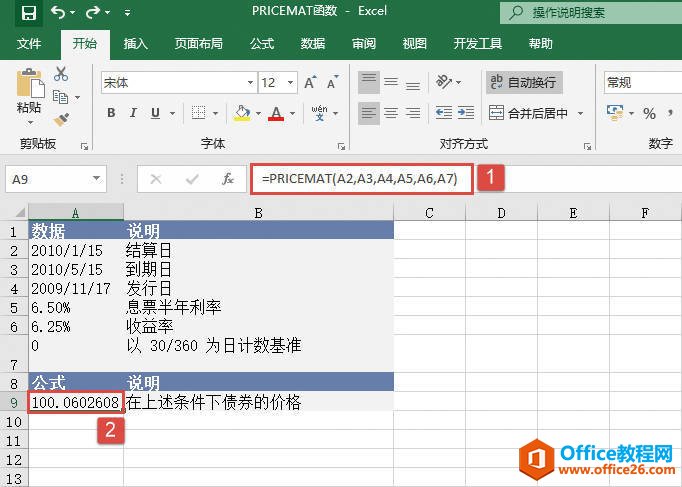This screenshot has height=487, width=682.
Task: Switch to the 审阅 tab
Action: point(364,43)
